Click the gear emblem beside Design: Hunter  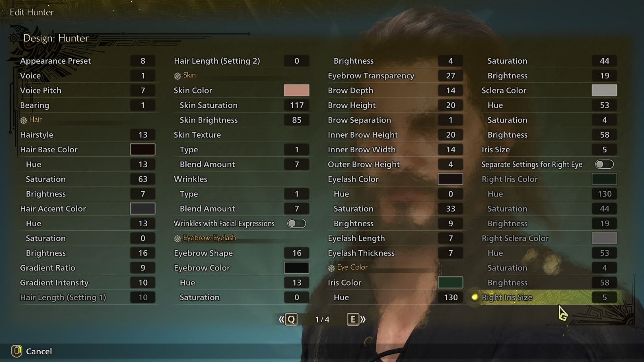tap(13, 38)
